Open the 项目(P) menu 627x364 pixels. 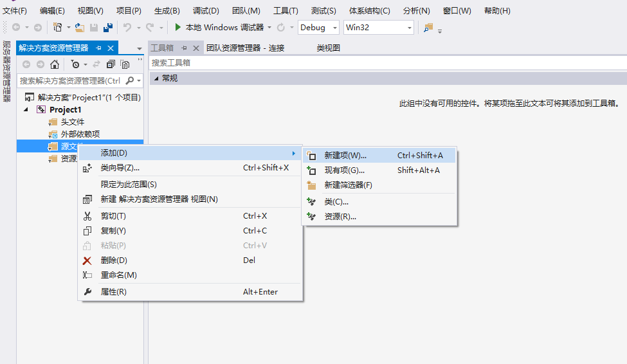[129, 11]
